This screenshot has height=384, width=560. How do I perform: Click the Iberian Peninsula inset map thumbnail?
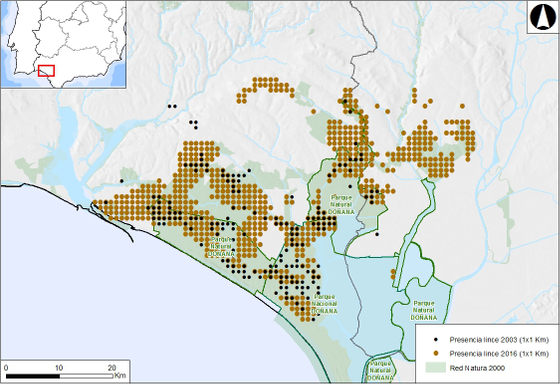point(63,44)
